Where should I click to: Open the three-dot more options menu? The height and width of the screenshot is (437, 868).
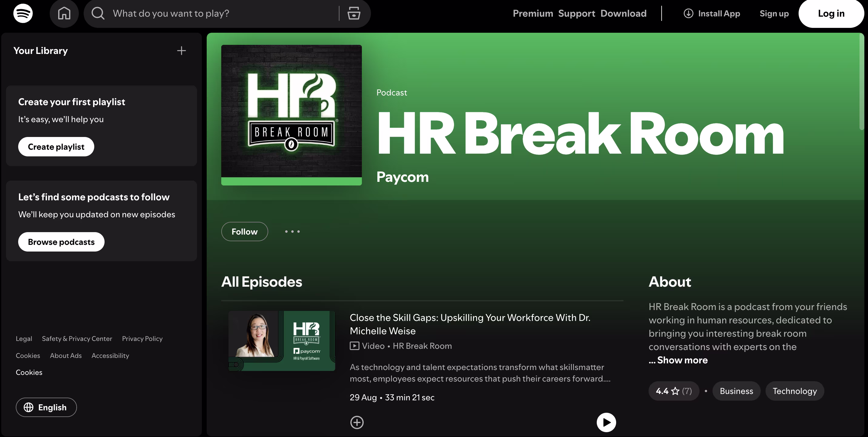pyautogui.click(x=292, y=232)
